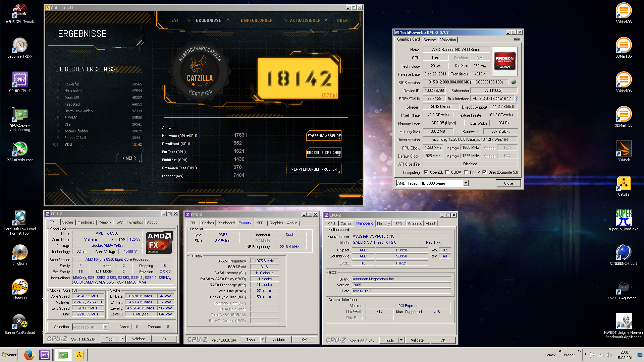Toggle the OpenCL checkbox in GPU-Z
The height and width of the screenshot is (362, 644).
426,172
